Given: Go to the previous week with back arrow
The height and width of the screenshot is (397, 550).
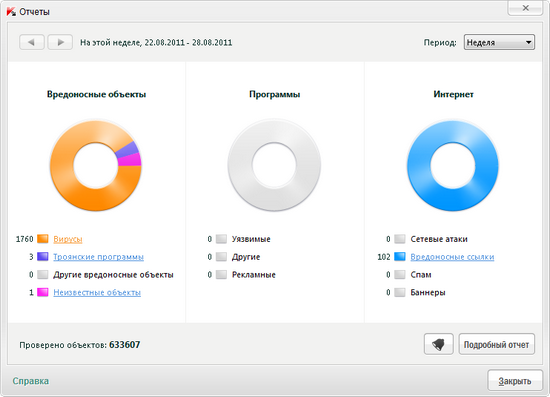Looking at the screenshot, I should [32, 42].
